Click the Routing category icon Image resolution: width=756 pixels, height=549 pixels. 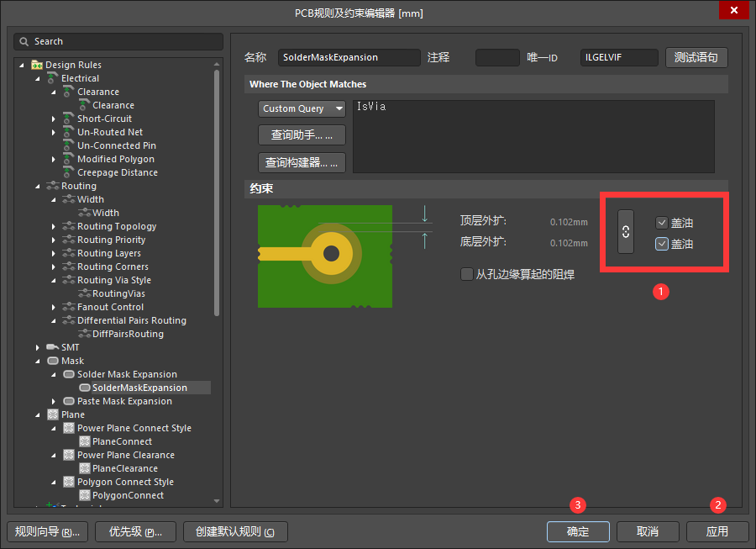click(x=53, y=186)
